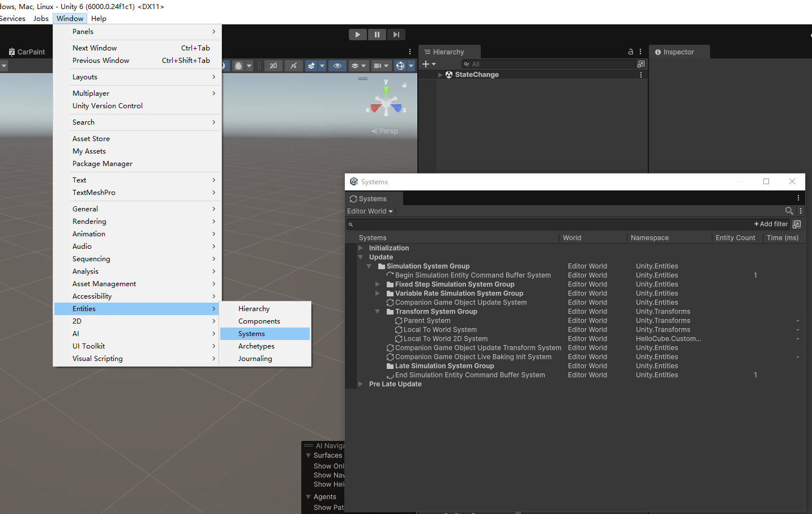This screenshot has width=812, height=514.
Task: Toggle scene effects layers icon
Action: point(311,66)
